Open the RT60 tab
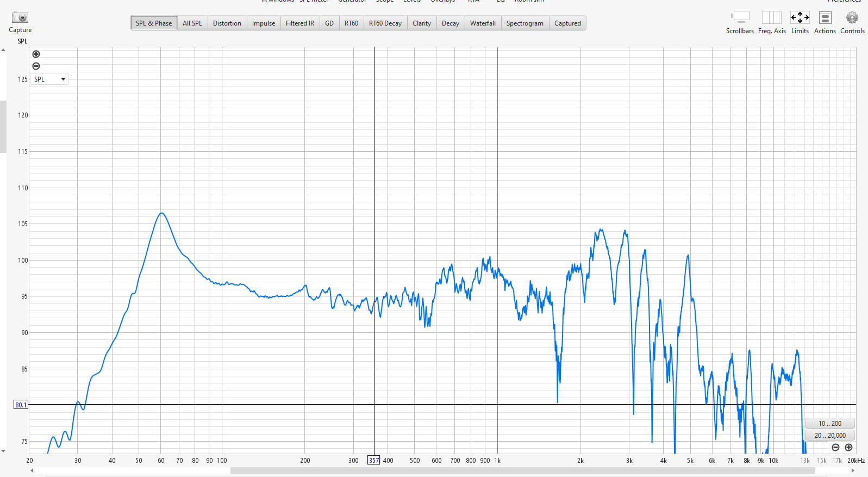 click(x=352, y=23)
